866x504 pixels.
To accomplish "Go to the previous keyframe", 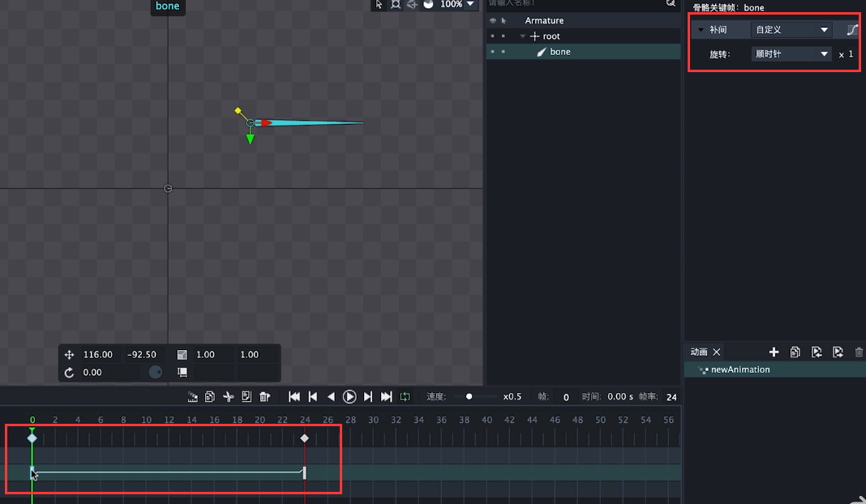I will (313, 396).
